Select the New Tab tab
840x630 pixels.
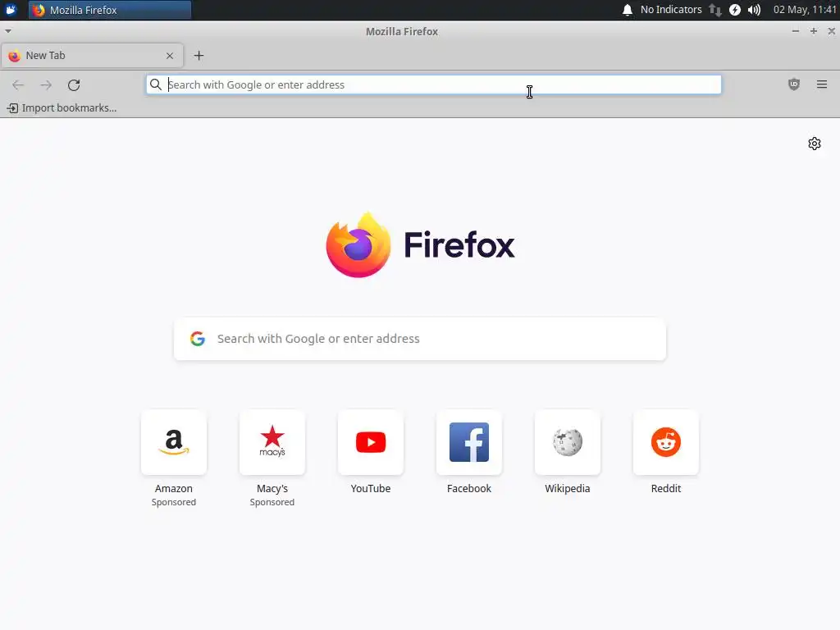[92, 56]
